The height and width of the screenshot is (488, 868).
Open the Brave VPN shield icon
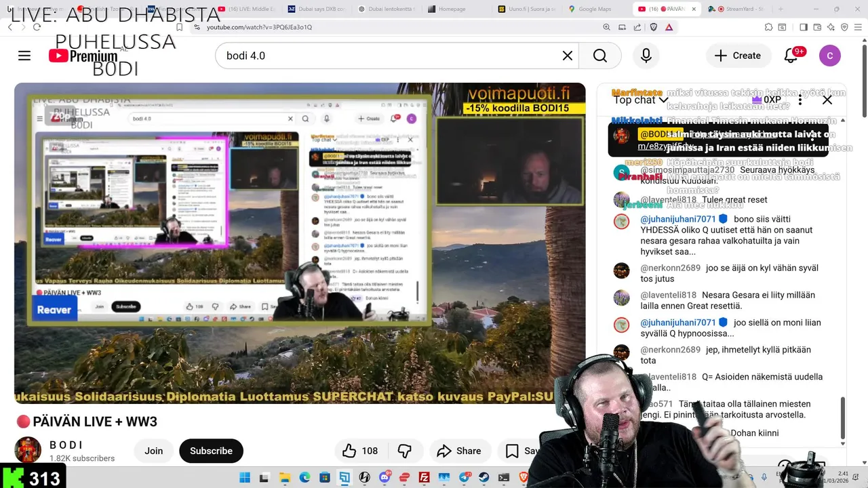[x=844, y=27]
